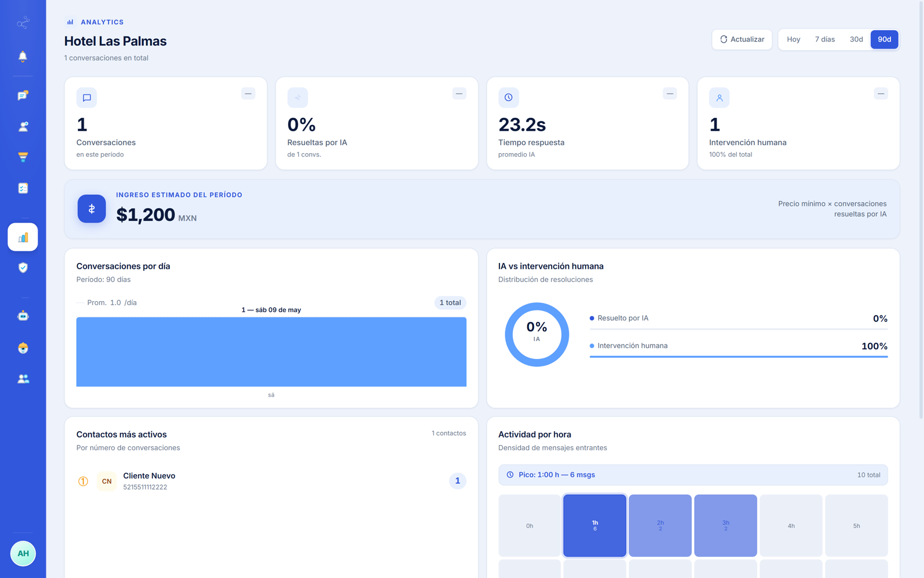
Task: Click the page vertical scrollbar
Action: tap(921, 209)
